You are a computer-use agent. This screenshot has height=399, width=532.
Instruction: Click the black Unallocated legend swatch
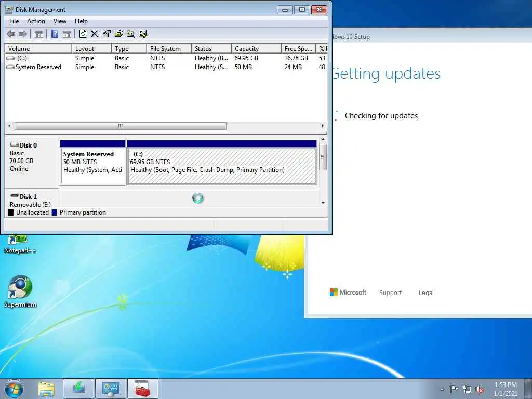[11, 212]
